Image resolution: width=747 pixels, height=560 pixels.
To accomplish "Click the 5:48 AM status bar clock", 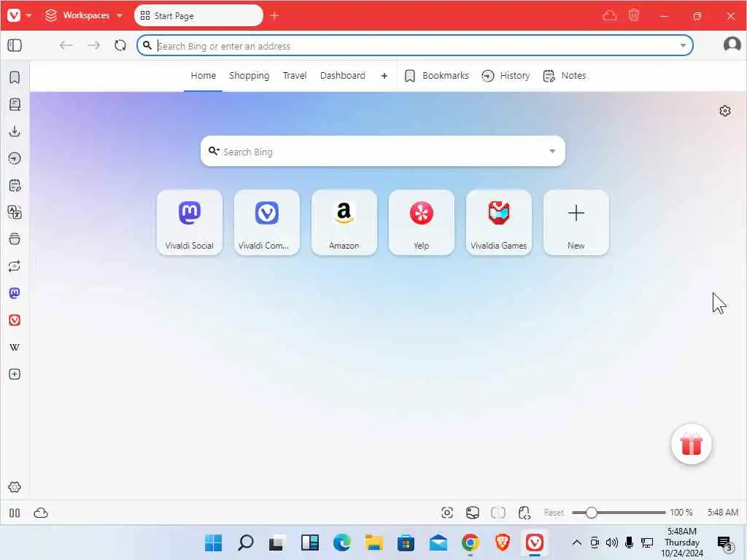I will (723, 513).
